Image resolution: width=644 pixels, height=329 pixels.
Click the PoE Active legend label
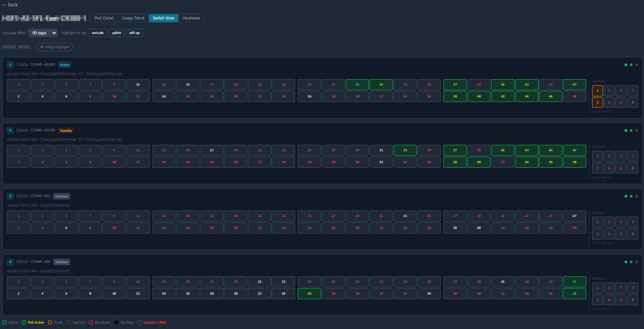coord(36,323)
